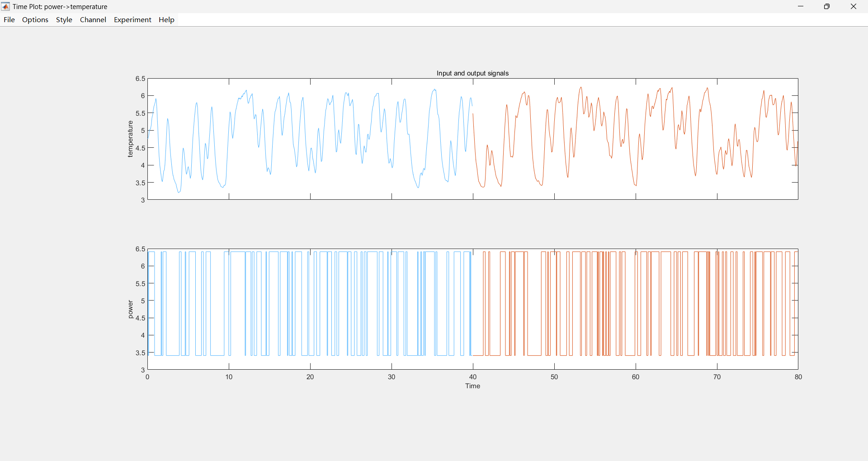Open the File menu
Viewport: 868px width, 461px height.
9,20
